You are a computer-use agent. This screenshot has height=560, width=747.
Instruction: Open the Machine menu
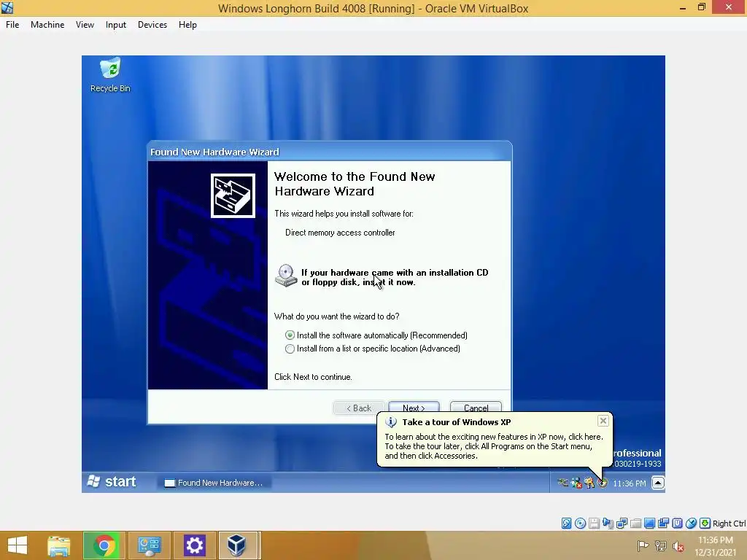pyautogui.click(x=47, y=25)
